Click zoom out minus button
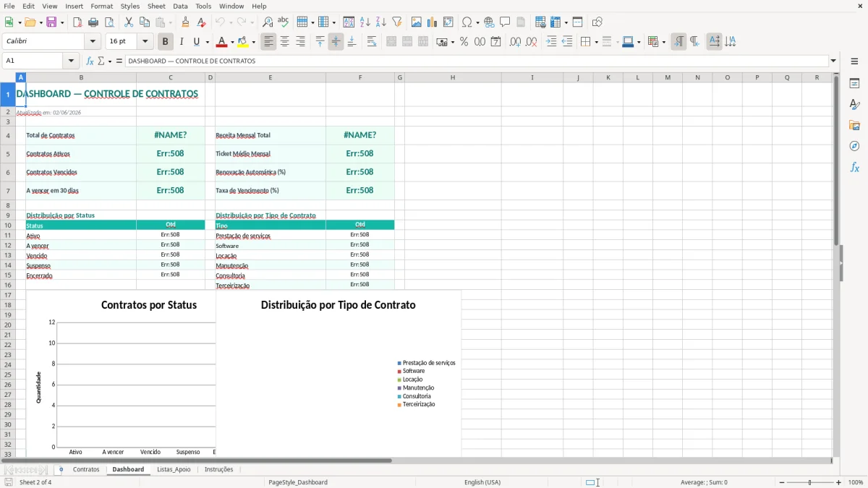 [781, 482]
